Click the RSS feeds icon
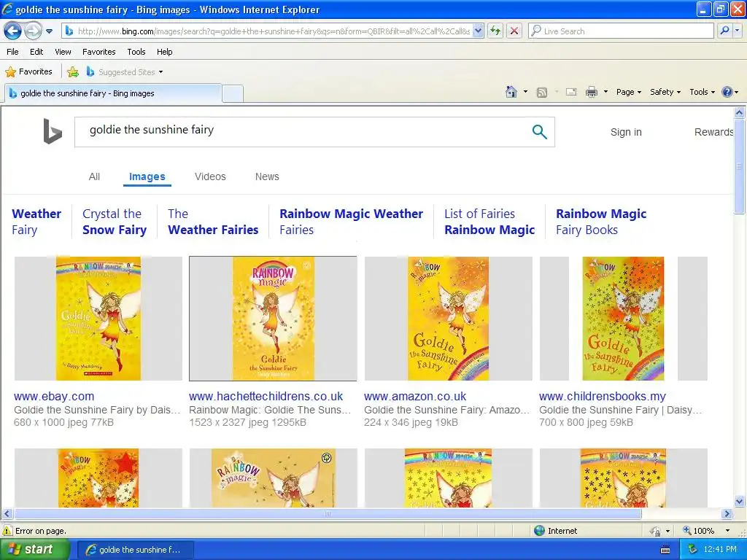Image resolution: width=747 pixels, height=560 pixels. click(x=542, y=93)
